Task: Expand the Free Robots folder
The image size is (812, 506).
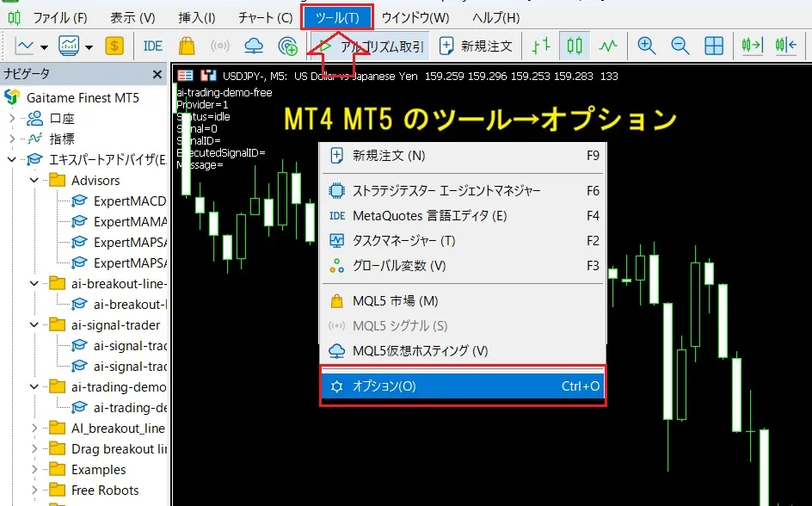Action: tap(34, 490)
